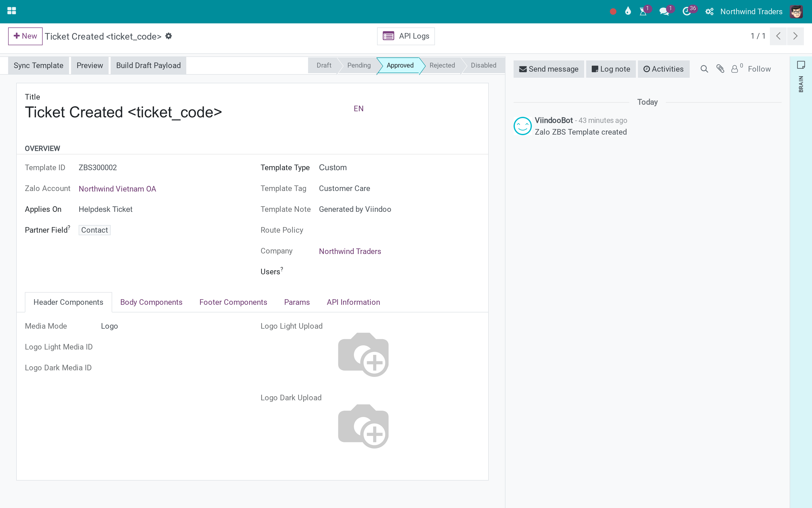Screen dimensions: 812x508
Task: Click the ViindooBot author name
Action: click(553, 120)
